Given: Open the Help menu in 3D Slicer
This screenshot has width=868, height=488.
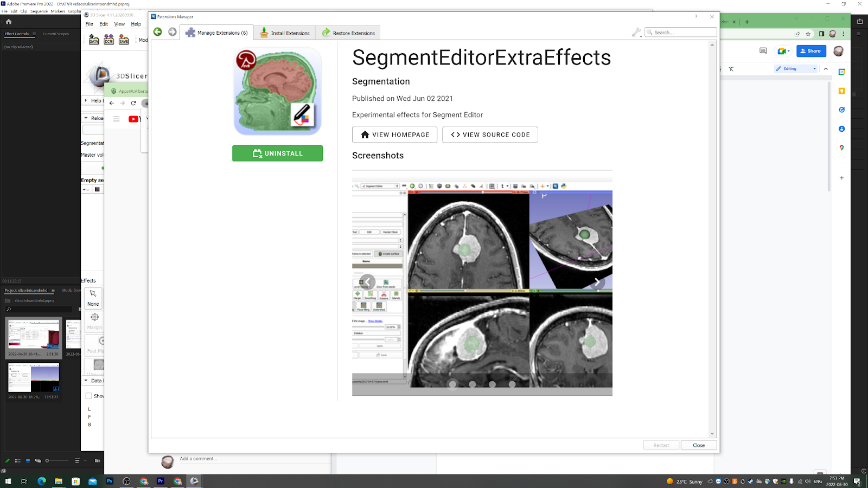Looking at the screenshot, I should pyautogui.click(x=136, y=24).
